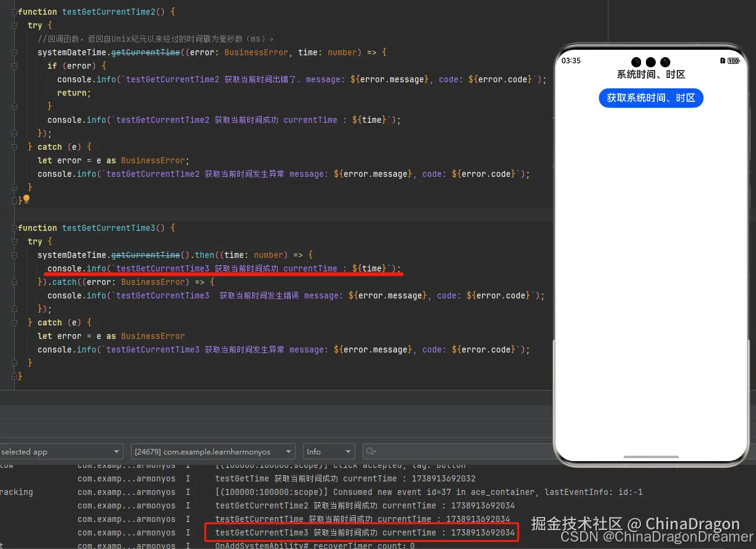Viewport: 756px width, 549px height.
Task: Collapse the 'if (error)' block fold marker
Action: click(14, 66)
